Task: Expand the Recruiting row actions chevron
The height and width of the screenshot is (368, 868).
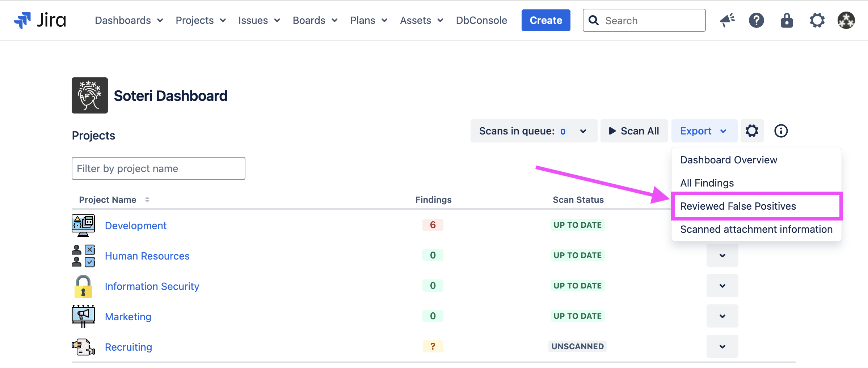Action: click(x=722, y=346)
